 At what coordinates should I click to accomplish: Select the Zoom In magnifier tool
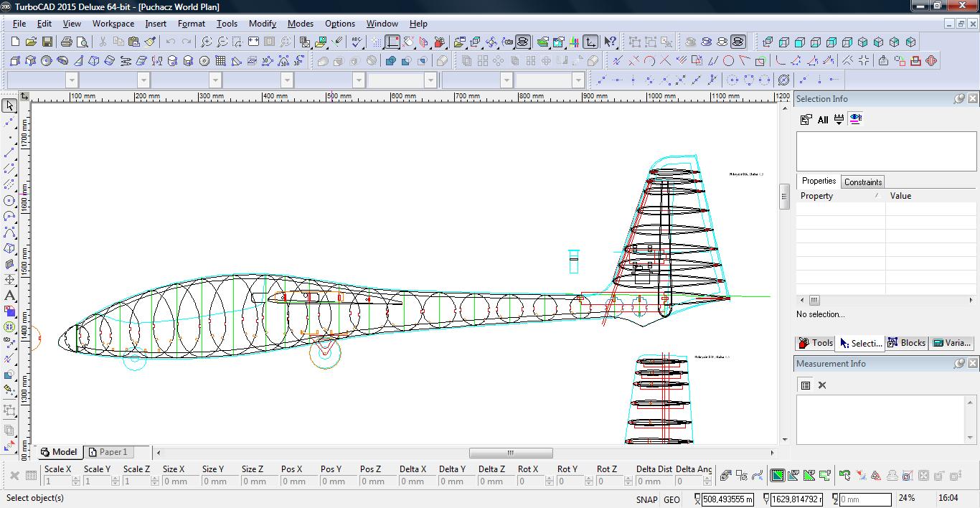click(207, 42)
